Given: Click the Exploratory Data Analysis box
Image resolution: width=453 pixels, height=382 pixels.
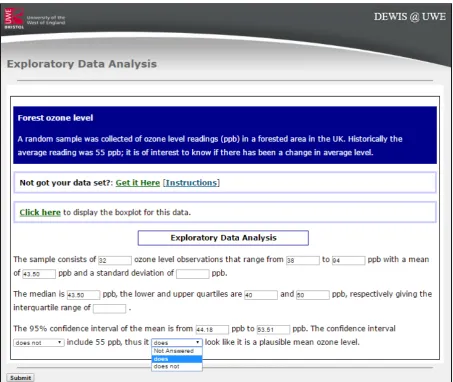Looking at the screenshot, I should (x=223, y=238).
